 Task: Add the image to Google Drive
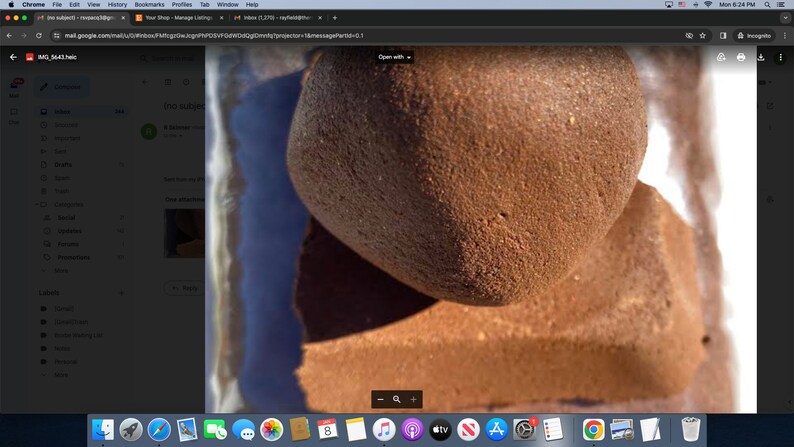[x=721, y=57]
